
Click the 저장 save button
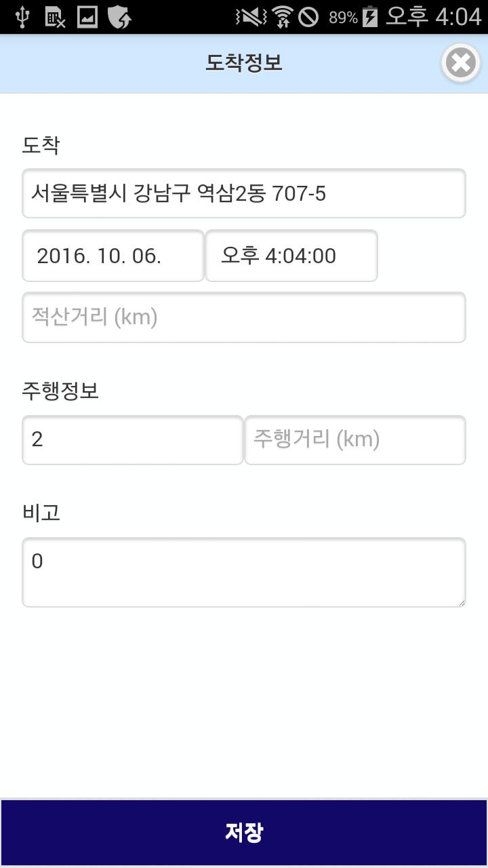pos(244,832)
